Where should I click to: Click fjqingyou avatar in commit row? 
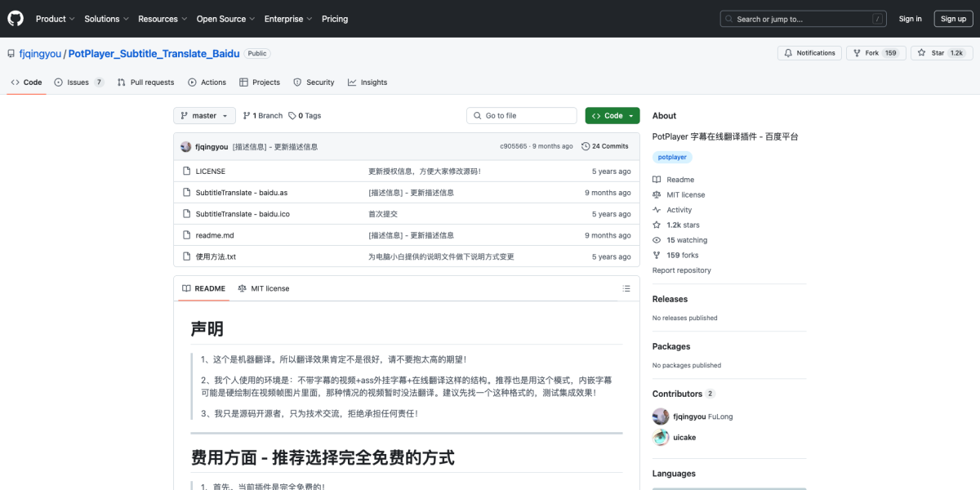(186, 146)
